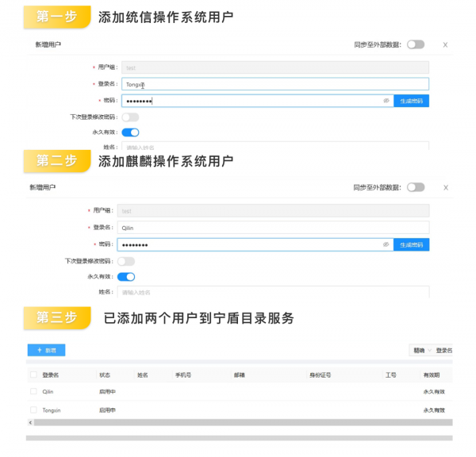Viewport: 476px width, 457px height.
Task: Toggle 永久有效 switch in Tongxin form
Action: (x=130, y=132)
